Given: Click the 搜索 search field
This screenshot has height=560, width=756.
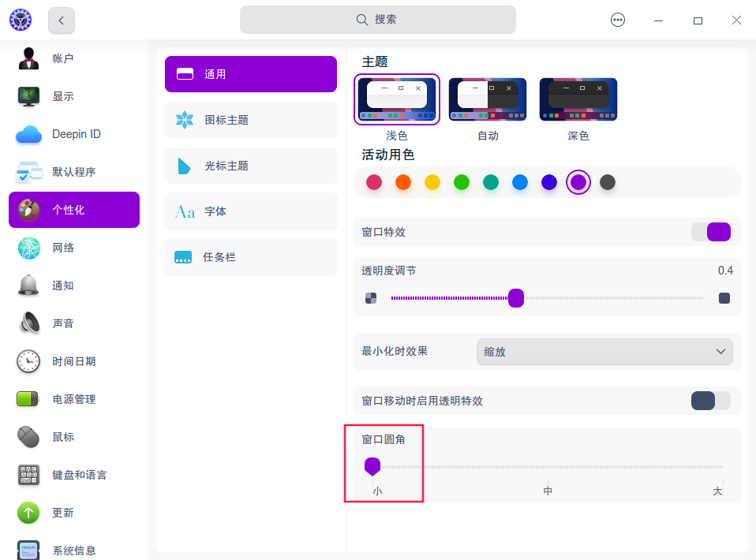Looking at the screenshot, I should (x=377, y=20).
